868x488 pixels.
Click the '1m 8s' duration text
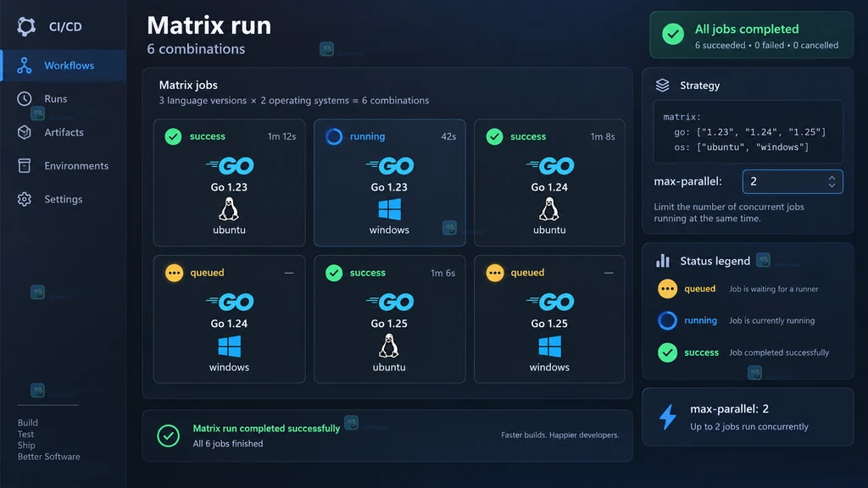coord(603,136)
